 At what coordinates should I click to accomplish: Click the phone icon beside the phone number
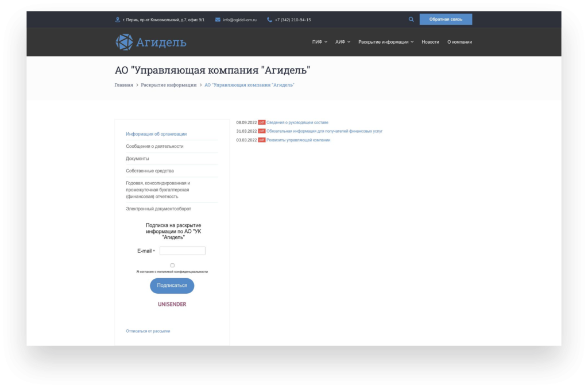(x=269, y=19)
